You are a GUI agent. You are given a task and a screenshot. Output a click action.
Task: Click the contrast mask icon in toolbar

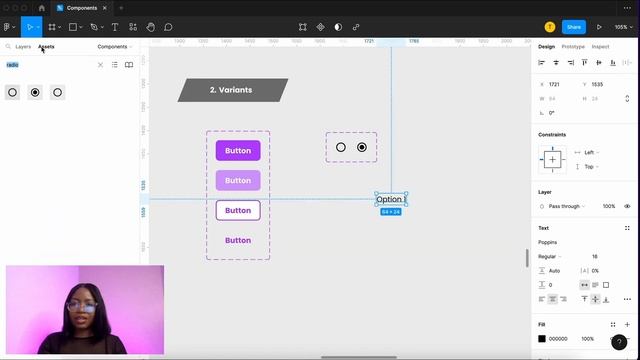[x=338, y=27]
